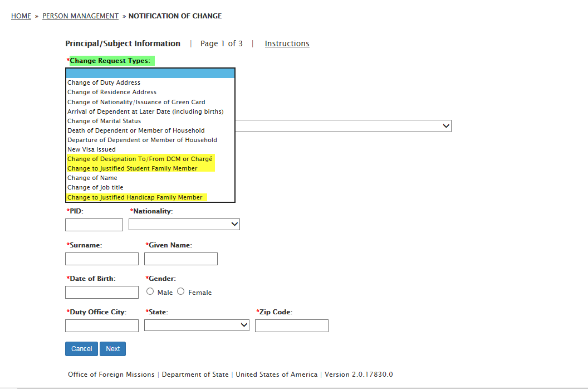The image size is (588, 389).
Task: Click the 'Page 1 of 3' text
Action: (x=221, y=43)
